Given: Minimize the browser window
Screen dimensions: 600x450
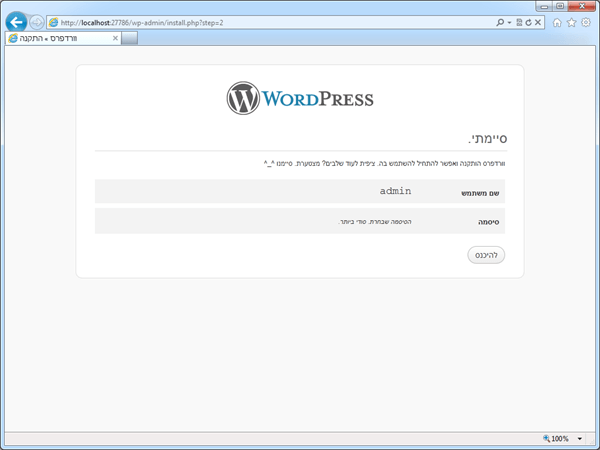Looking at the screenshot, I should pos(544,6).
